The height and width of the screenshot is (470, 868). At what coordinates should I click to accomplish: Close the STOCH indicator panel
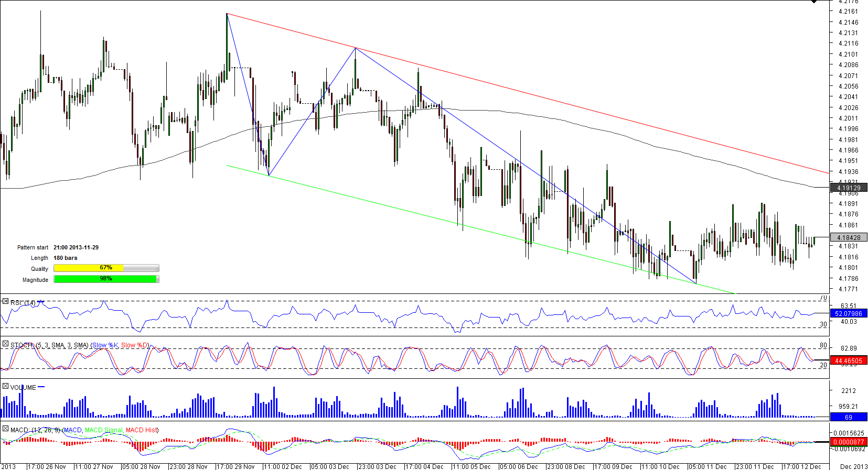(x=5, y=344)
